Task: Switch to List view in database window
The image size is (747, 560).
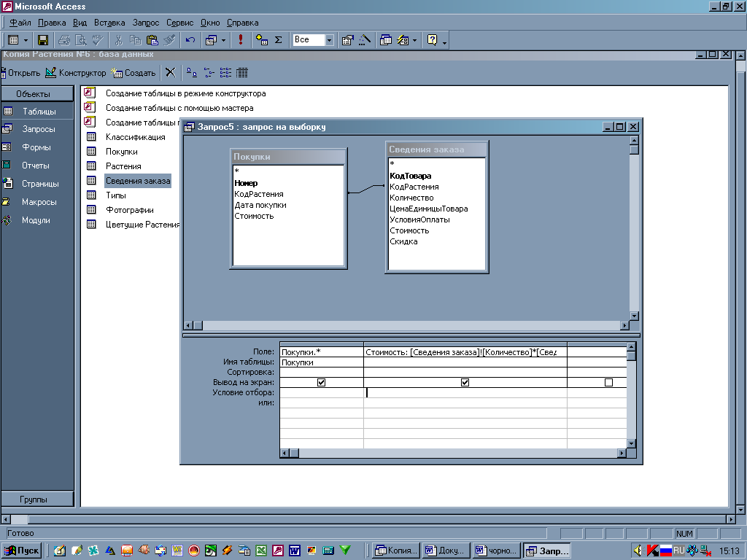Action: tap(225, 73)
